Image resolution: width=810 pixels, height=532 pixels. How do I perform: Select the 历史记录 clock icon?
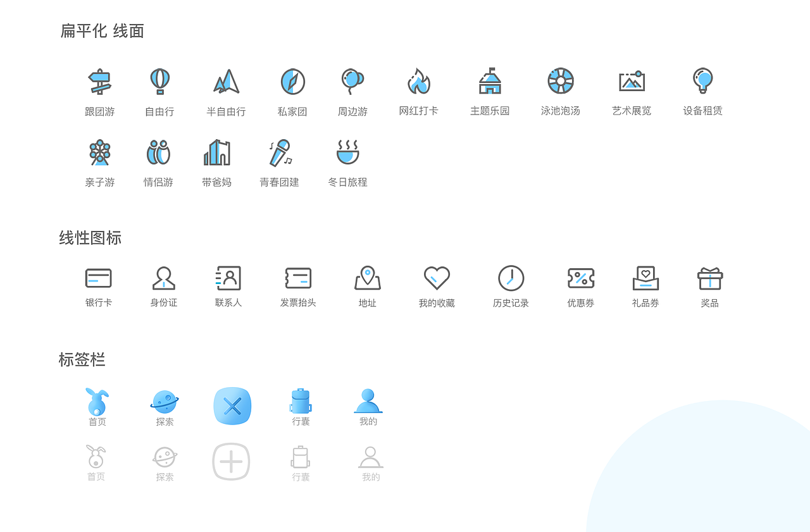click(x=511, y=278)
